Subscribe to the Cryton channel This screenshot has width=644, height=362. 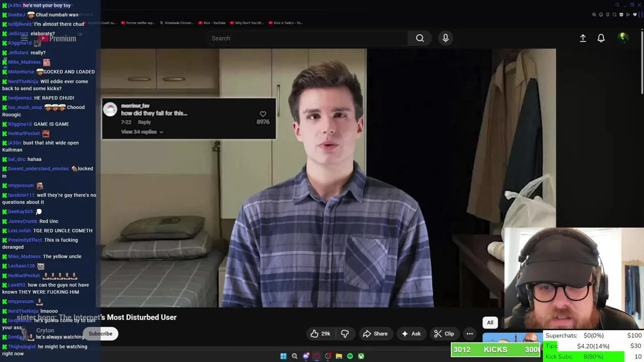click(101, 334)
